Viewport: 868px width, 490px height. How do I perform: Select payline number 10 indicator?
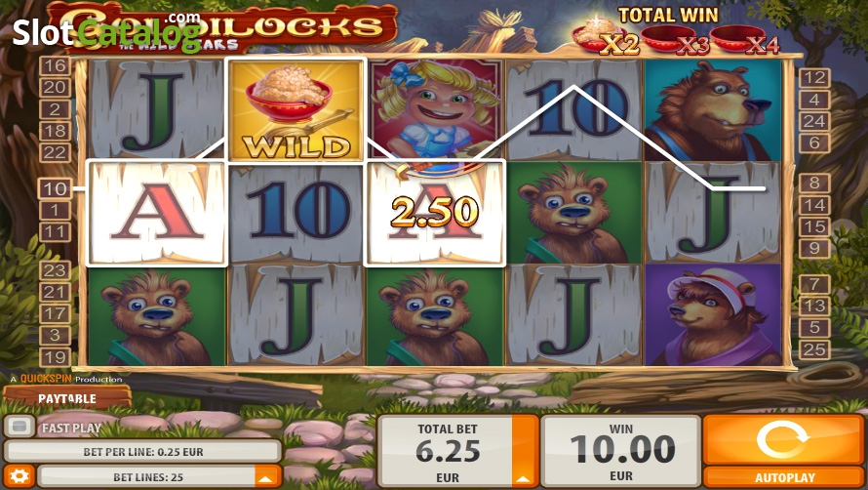click(x=55, y=188)
